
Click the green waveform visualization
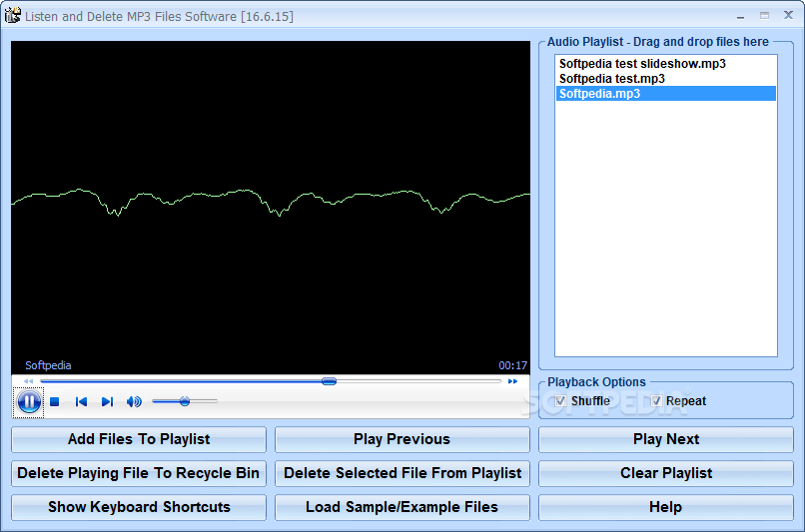click(271, 203)
